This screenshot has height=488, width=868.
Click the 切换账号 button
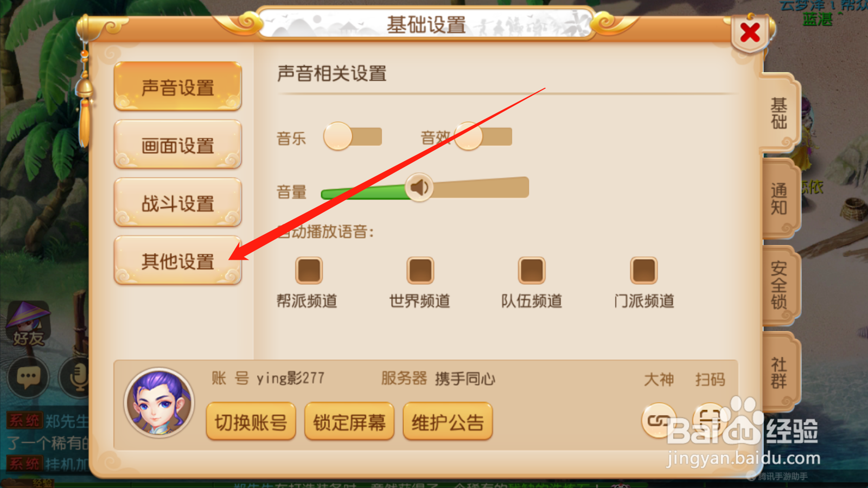251,421
